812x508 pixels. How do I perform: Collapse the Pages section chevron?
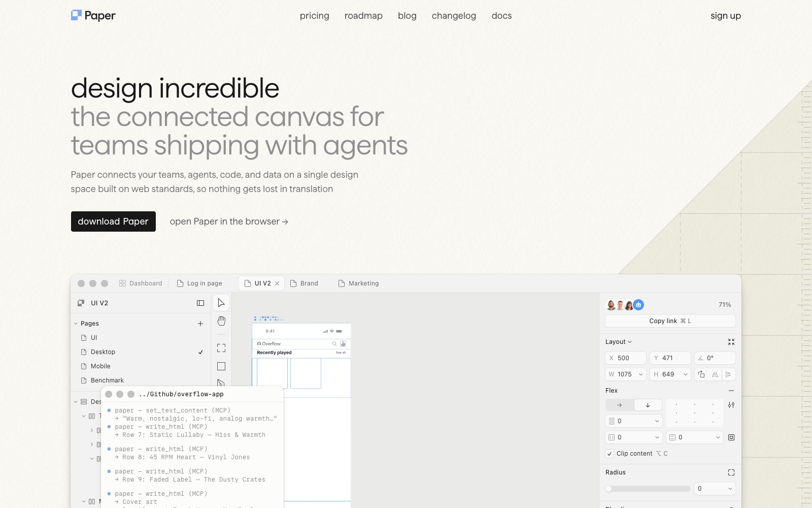(x=76, y=324)
